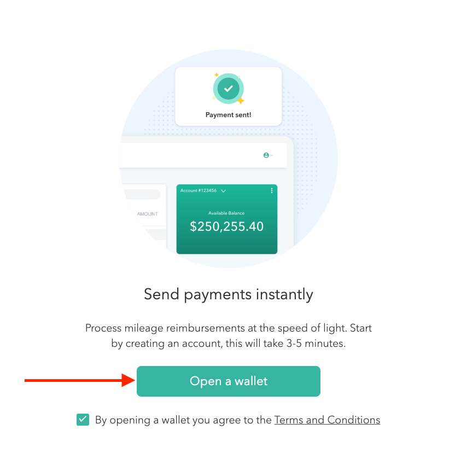Screen dimensions: 455x476
Task: Click the $250,255.40 balance amount
Action: [226, 226]
